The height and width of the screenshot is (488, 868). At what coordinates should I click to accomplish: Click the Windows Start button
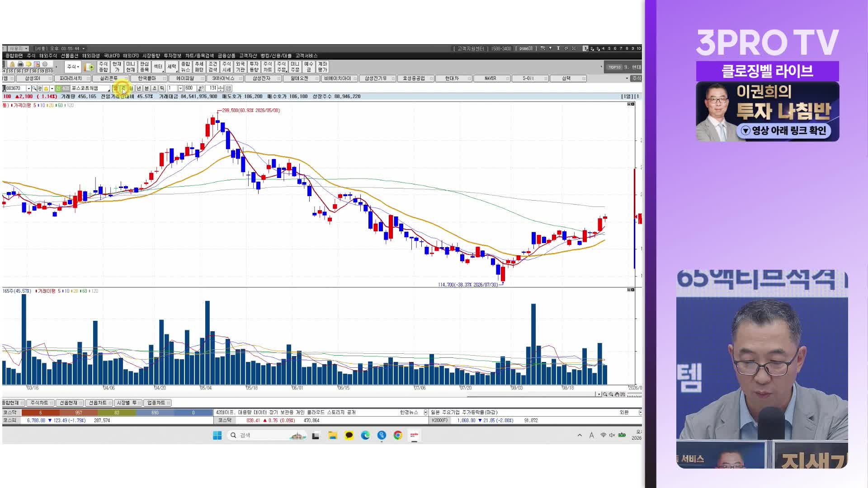click(x=217, y=435)
